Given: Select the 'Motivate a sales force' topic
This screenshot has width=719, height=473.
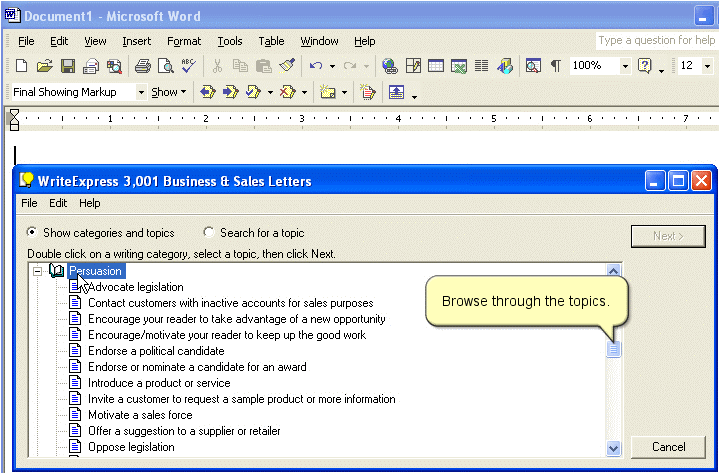Looking at the screenshot, I should [x=140, y=415].
